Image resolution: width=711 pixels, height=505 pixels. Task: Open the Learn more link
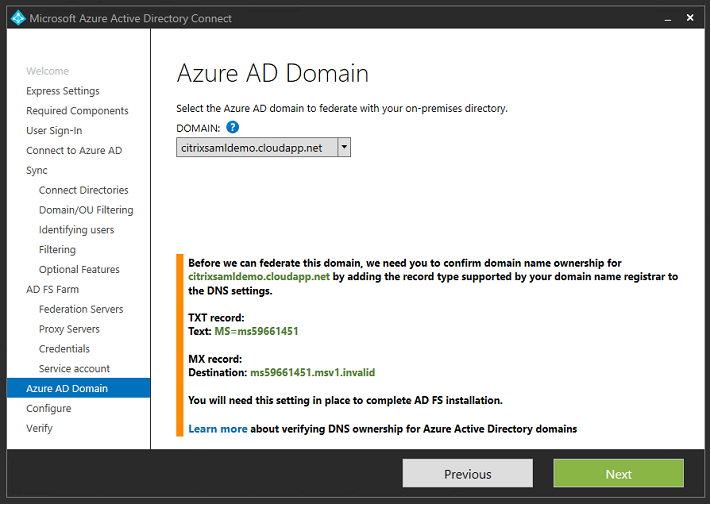218,429
